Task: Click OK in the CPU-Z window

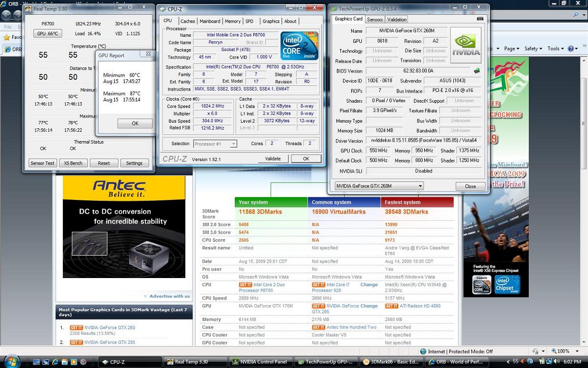Action: 306,158
